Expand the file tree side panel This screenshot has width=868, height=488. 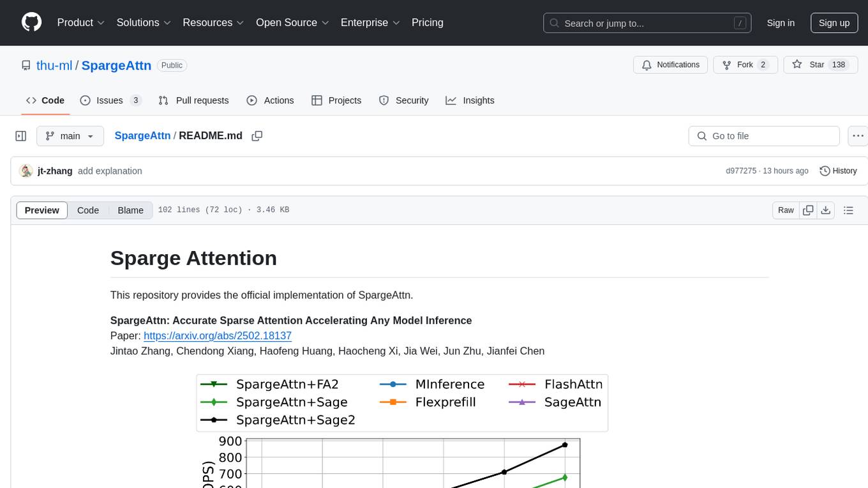tap(20, 136)
